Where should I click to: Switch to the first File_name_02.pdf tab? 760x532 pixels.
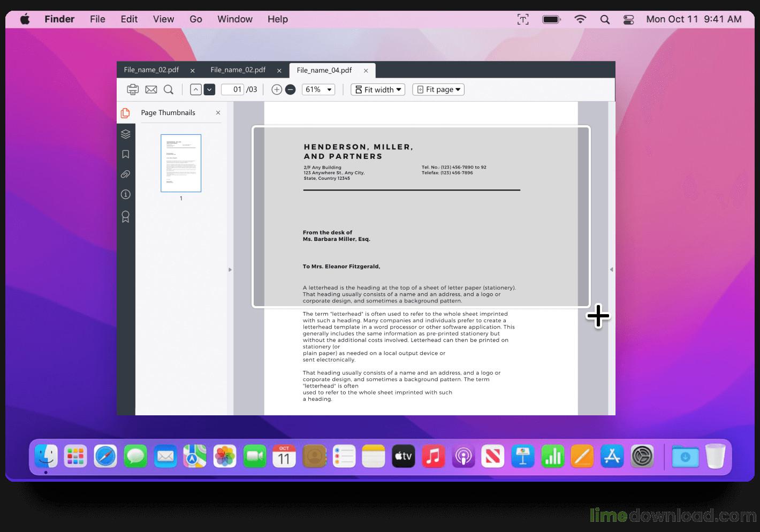coord(151,70)
